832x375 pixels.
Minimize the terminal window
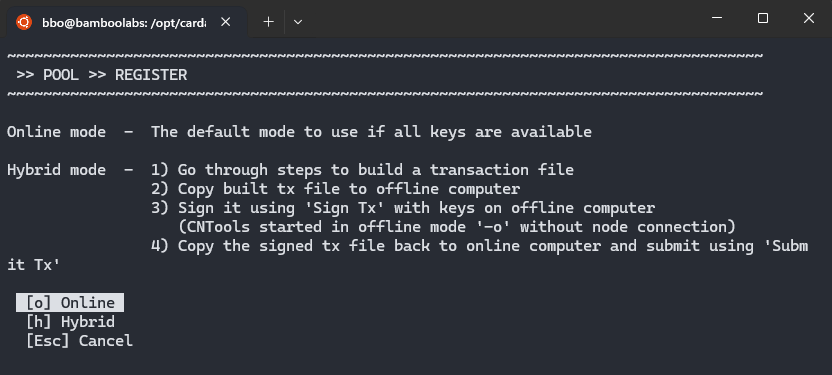[717, 18]
